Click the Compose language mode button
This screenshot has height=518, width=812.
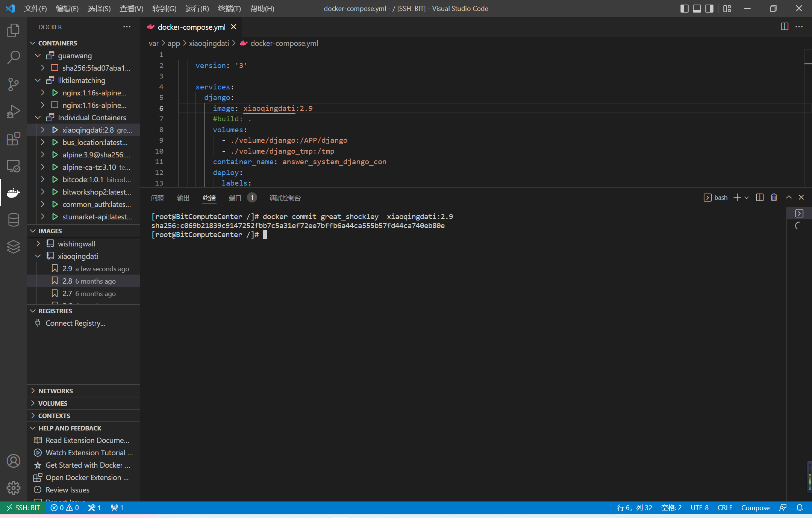(755, 508)
